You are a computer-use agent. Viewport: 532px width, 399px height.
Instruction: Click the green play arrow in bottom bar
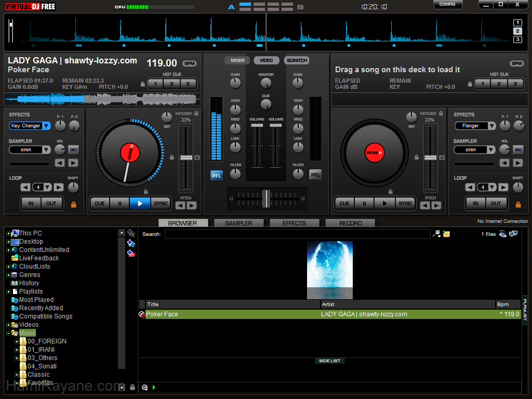(x=154, y=387)
